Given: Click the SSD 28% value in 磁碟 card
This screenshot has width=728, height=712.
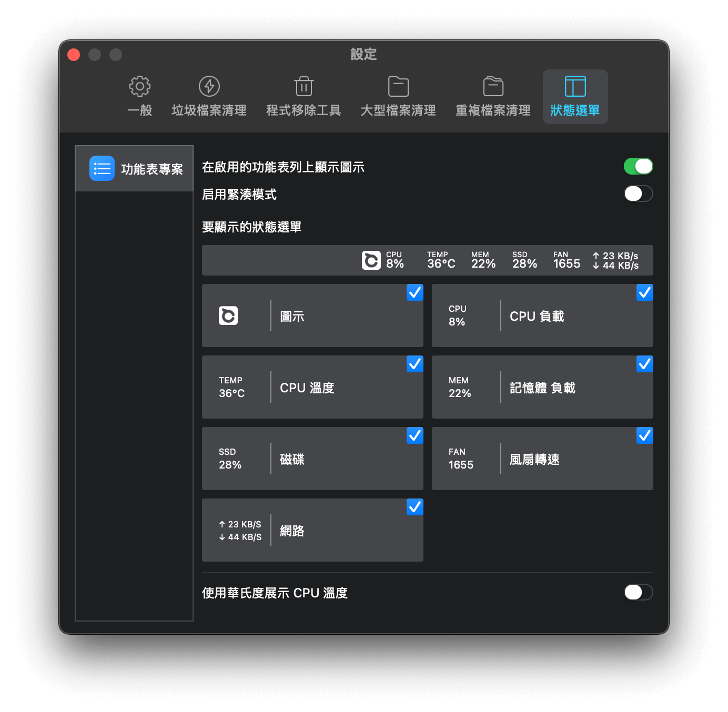Looking at the screenshot, I should 230,459.
